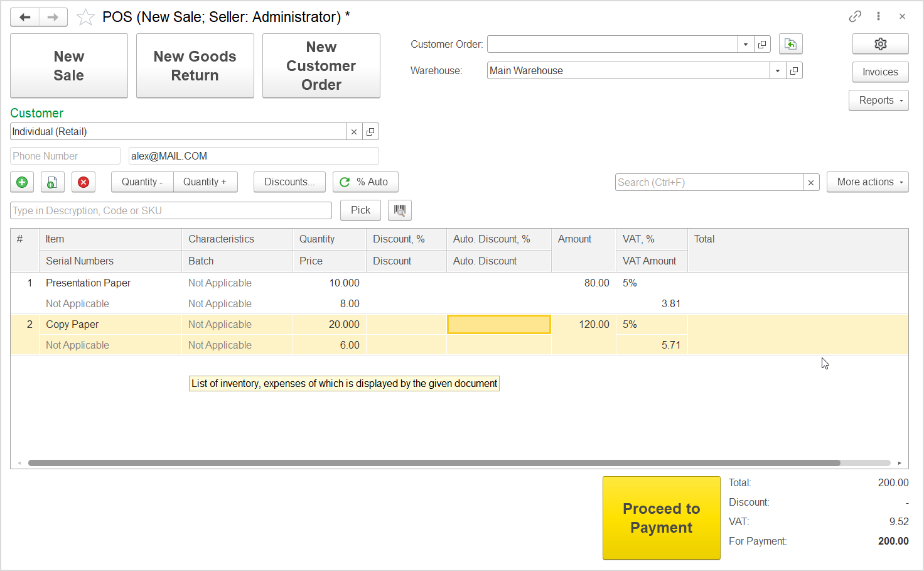Click Proceed to Payment
Viewport: 924px width, 571px height.
(x=662, y=518)
